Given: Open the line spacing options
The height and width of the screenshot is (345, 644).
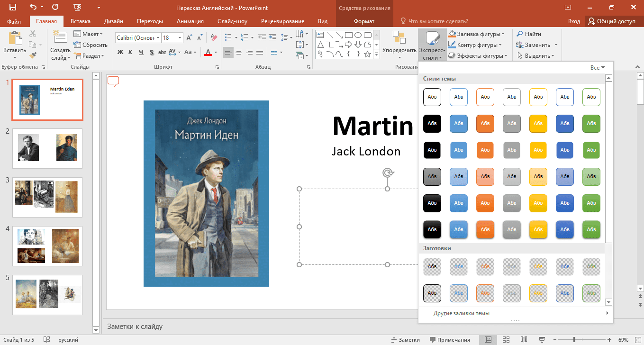Looking at the screenshot, I should 286,37.
